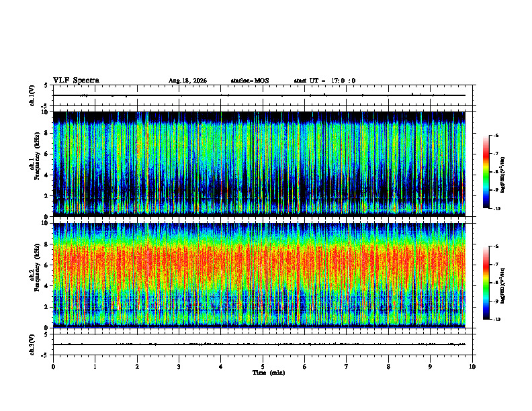Click time-axis tick label '4'

pyautogui.click(x=221, y=367)
